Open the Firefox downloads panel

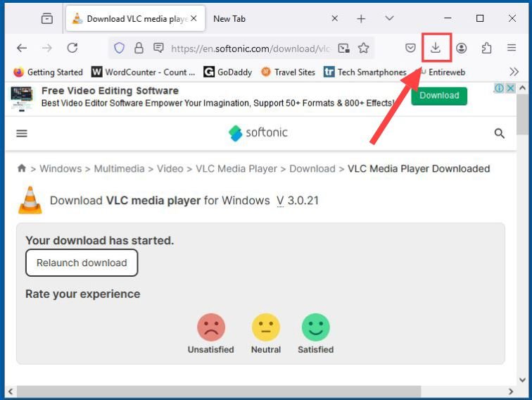pyautogui.click(x=436, y=48)
